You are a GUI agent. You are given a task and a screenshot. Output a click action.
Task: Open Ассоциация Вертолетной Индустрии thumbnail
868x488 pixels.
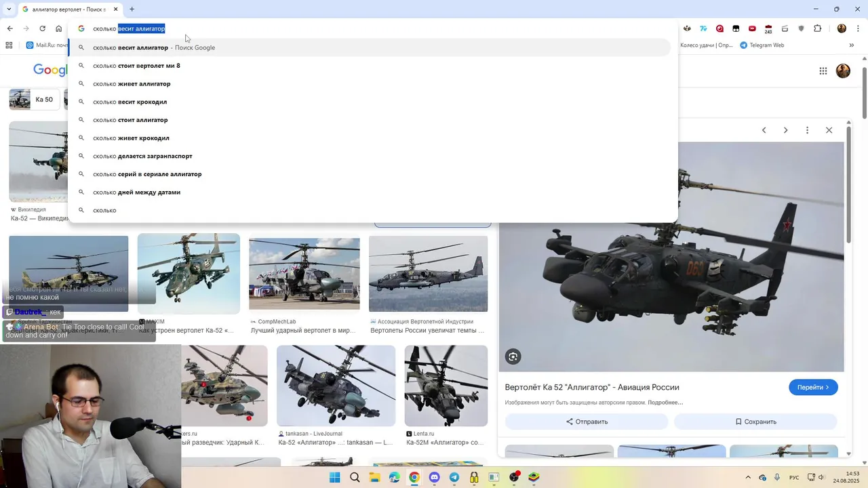pyautogui.click(x=428, y=274)
